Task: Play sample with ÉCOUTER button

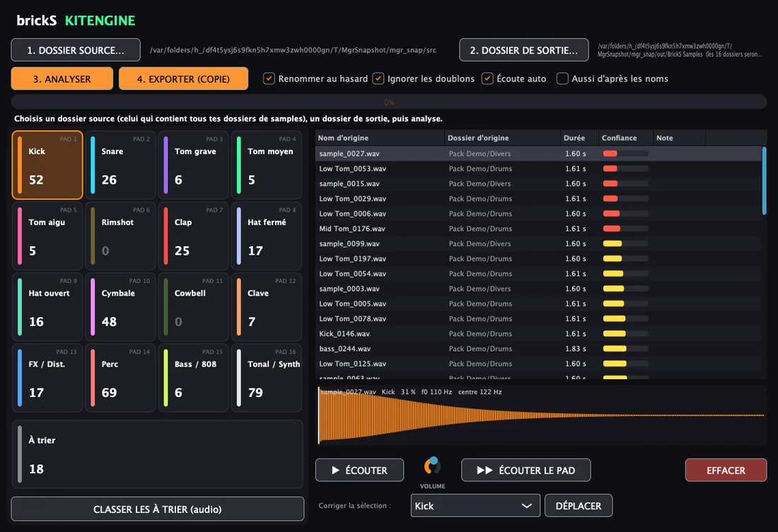Action: (360, 470)
